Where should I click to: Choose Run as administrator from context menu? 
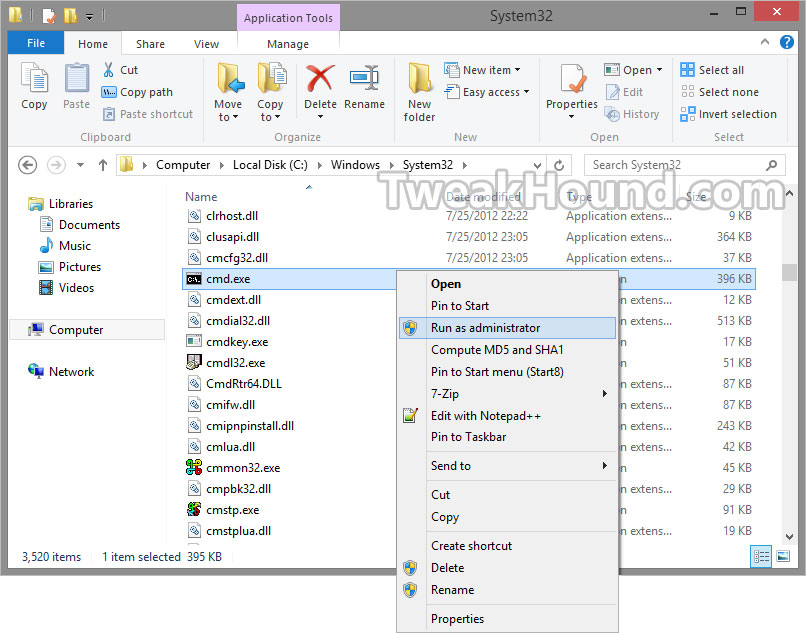507,328
